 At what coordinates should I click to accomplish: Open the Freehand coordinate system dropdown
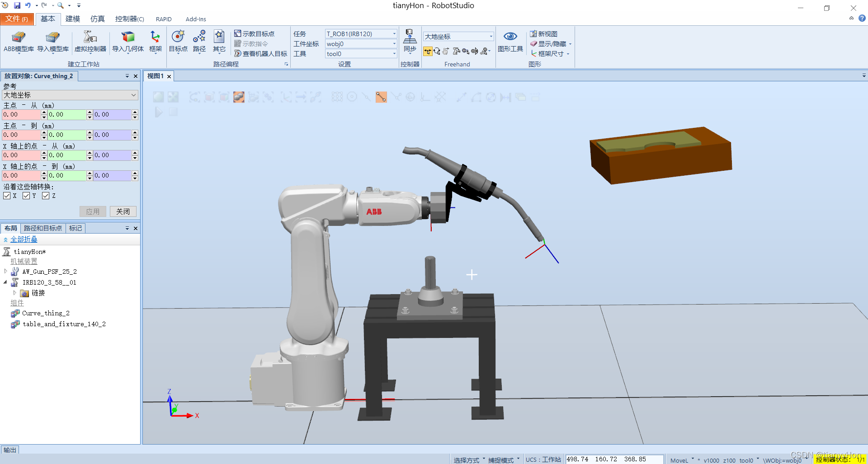[458, 37]
